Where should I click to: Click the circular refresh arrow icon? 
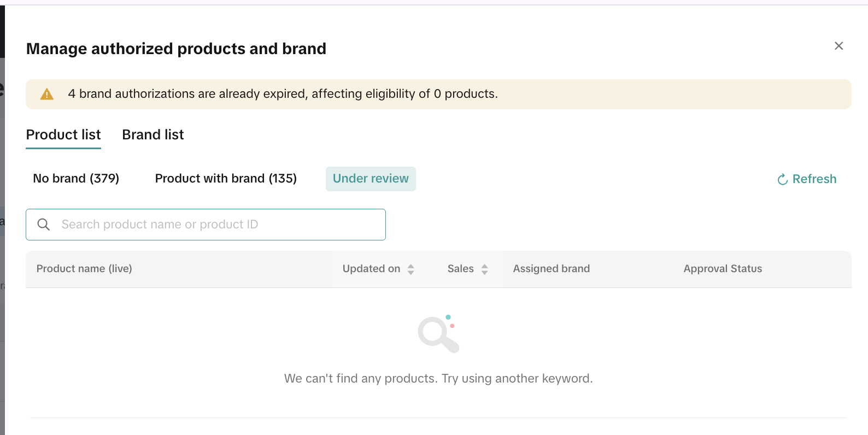click(x=782, y=179)
